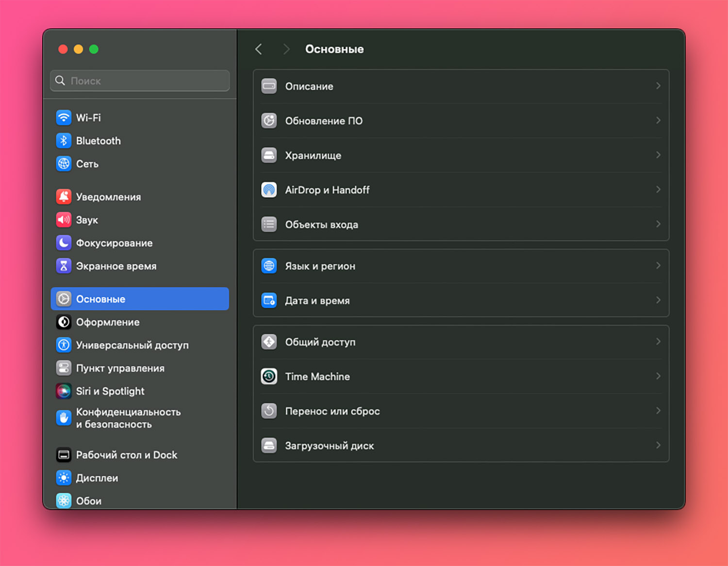The height and width of the screenshot is (566, 728).
Task: Open Объекты входа settings row
Action: click(x=322, y=225)
